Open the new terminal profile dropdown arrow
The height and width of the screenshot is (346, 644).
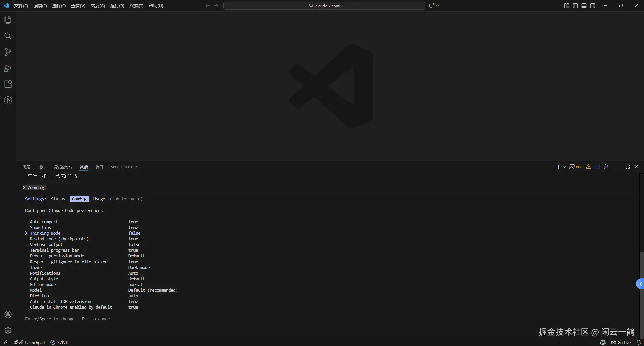coord(564,167)
